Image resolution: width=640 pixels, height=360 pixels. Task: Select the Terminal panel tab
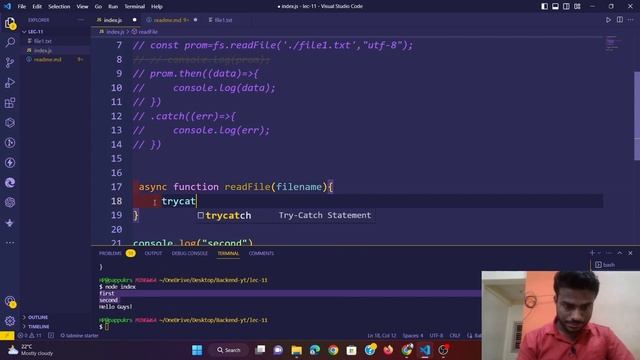228,253
